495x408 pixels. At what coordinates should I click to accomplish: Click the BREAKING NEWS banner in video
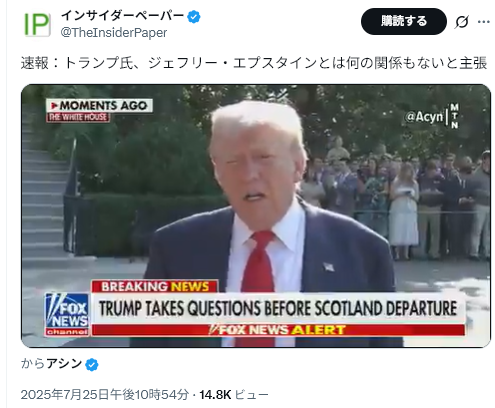pyautogui.click(x=155, y=286)
